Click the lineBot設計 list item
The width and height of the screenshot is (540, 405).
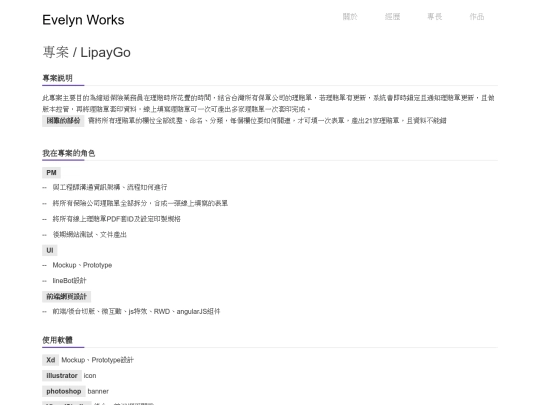tap(69, 281)
